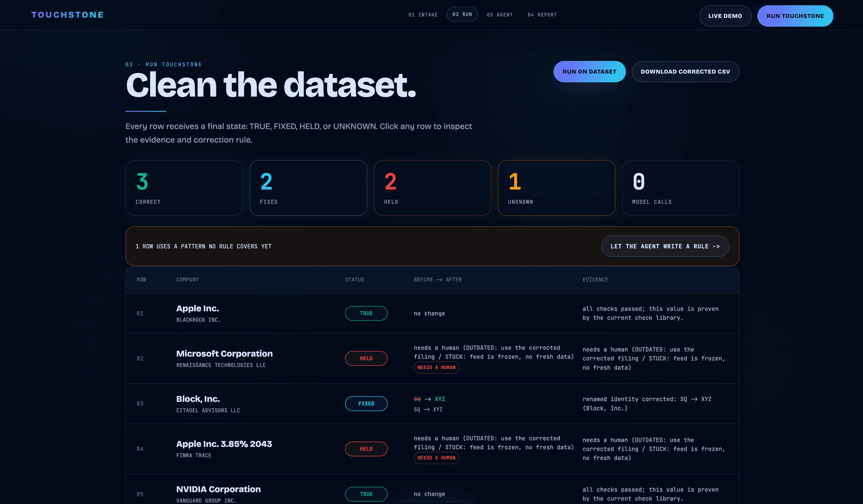Image resolution: width=863 pixels, height=504 pixels.
Task: Click FINRA TRACE source text
Action: pos(193,455)
